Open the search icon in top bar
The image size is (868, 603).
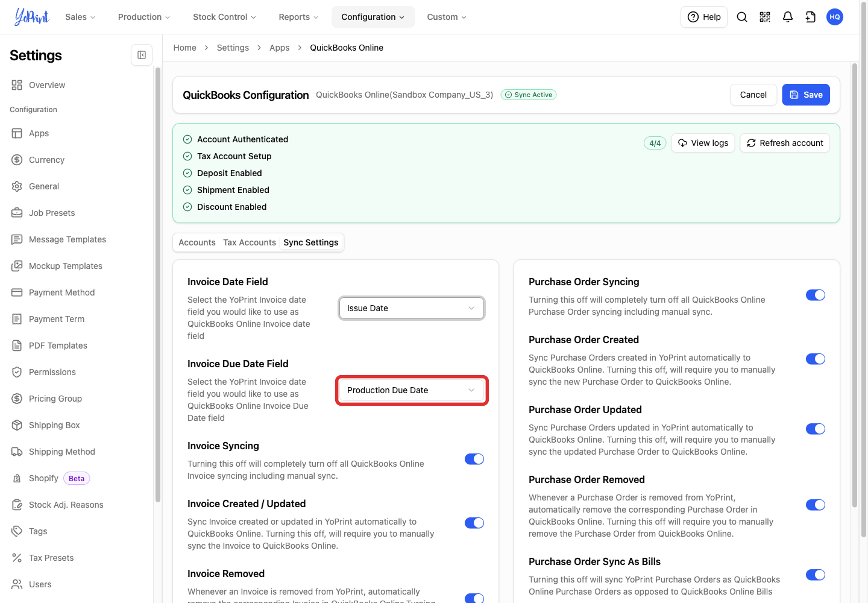742,17
